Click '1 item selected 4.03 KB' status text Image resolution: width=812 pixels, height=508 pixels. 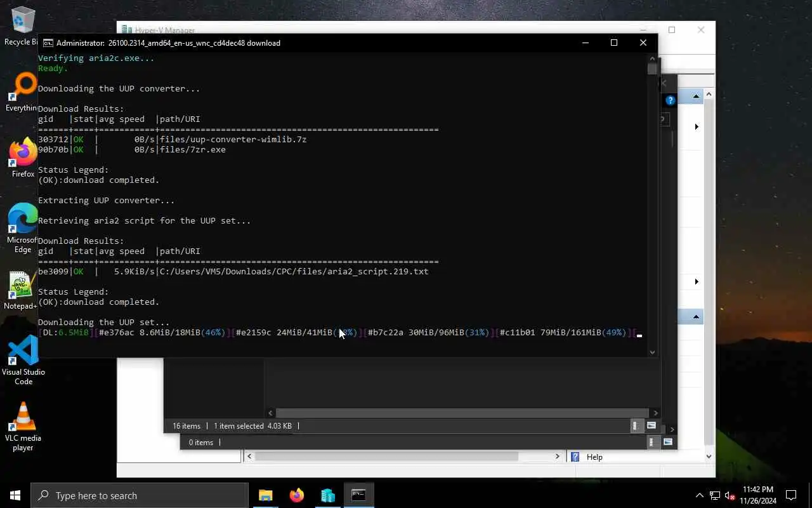click(x=252, y=426)
